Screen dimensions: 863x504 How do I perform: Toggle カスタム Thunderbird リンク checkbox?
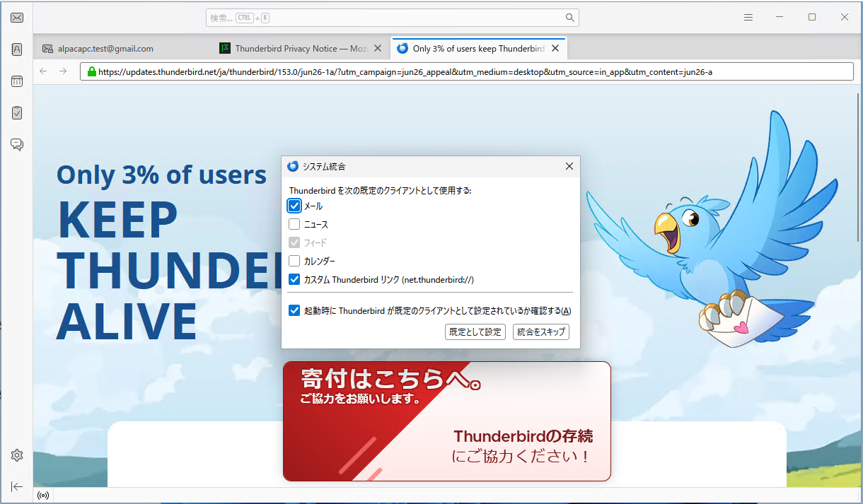point(294,279)
